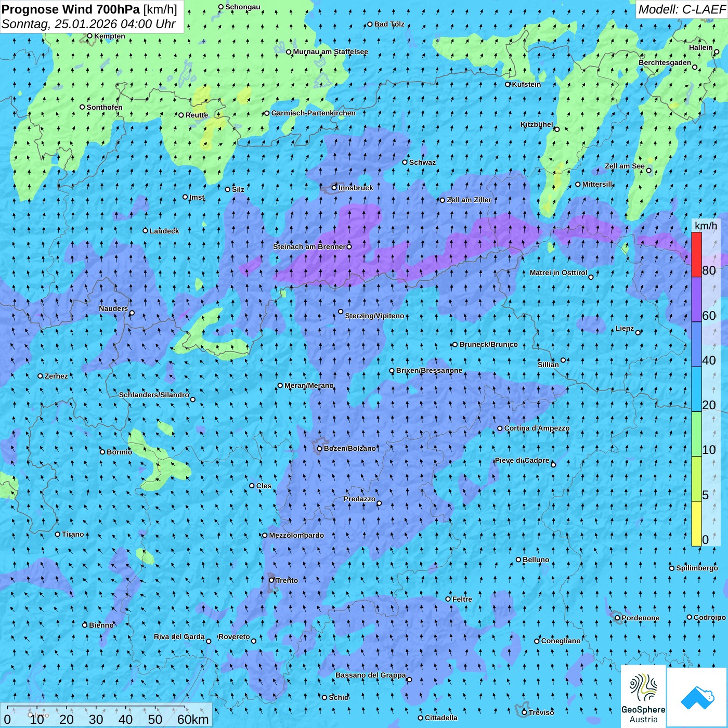Click the "Modell: C-LAEF" label
Screen dimensions: 728x728
681,9
